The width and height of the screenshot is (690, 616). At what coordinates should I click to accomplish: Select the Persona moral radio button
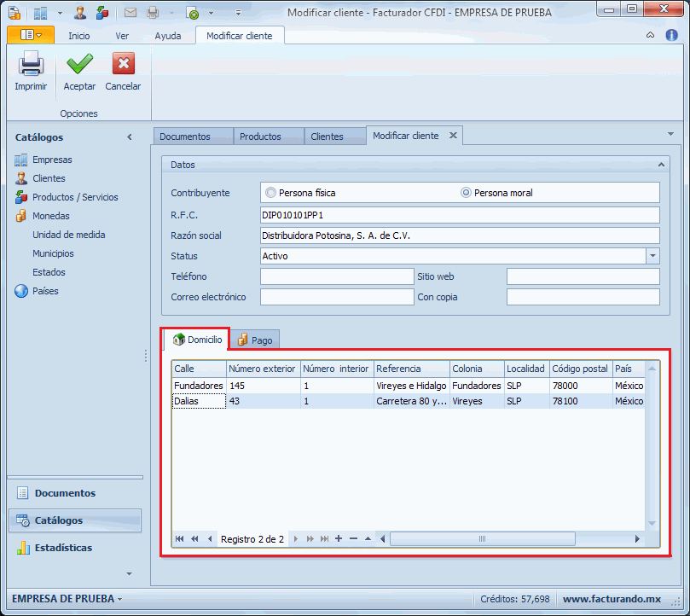pos(466,193)
